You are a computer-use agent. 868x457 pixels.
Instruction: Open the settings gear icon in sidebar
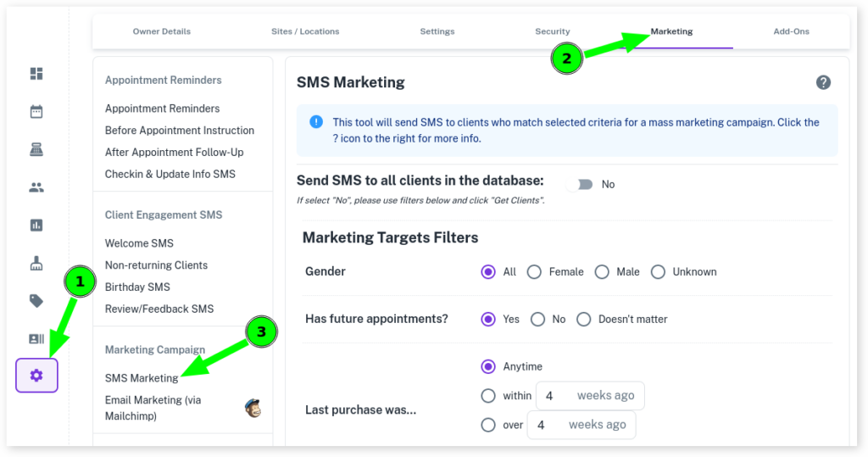click(x=36, y=375)
